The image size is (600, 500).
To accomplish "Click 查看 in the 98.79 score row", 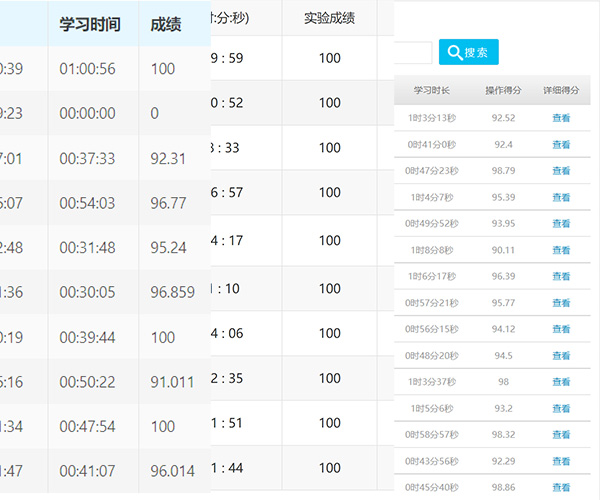I will pyautogui.click(x=561, y=171).
